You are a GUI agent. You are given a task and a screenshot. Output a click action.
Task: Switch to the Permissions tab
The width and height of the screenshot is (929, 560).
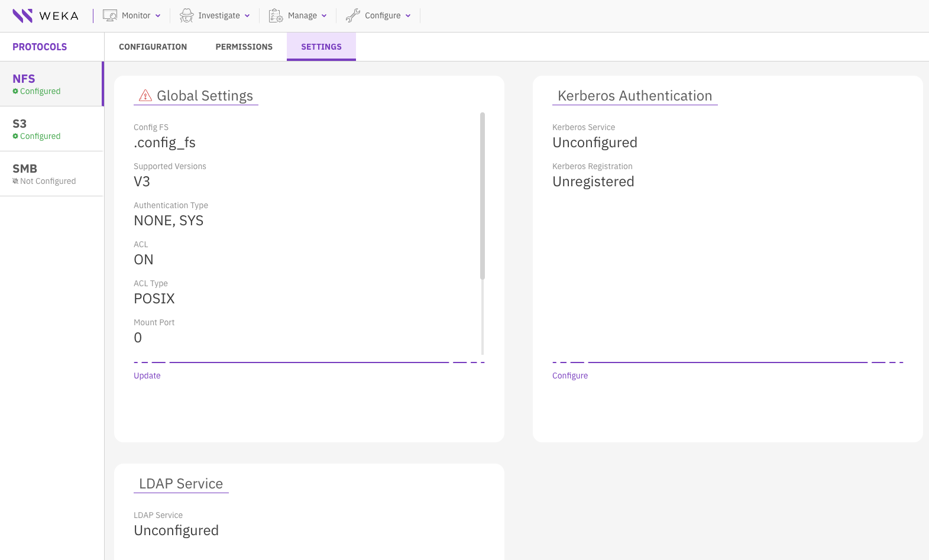tap(244, 47)
